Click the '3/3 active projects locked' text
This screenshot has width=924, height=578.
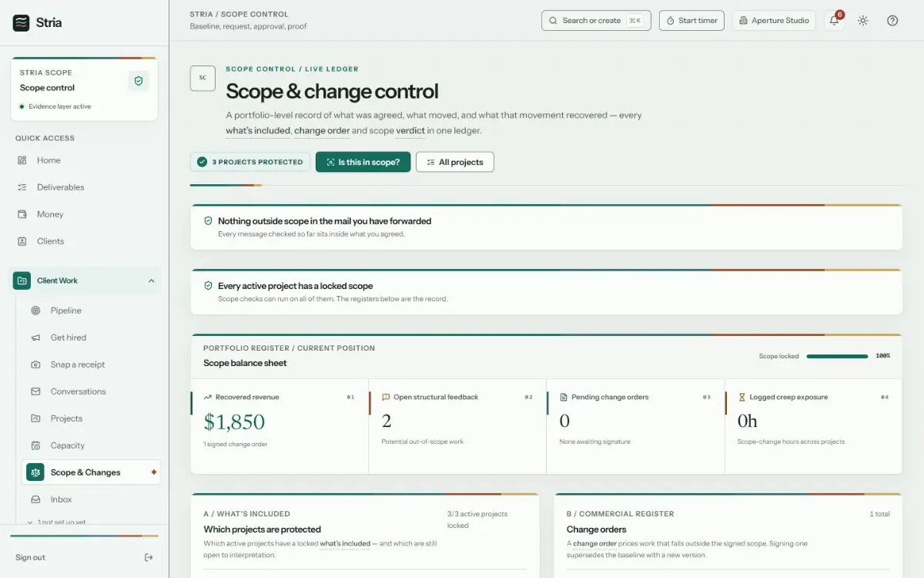tap(477, 519)
